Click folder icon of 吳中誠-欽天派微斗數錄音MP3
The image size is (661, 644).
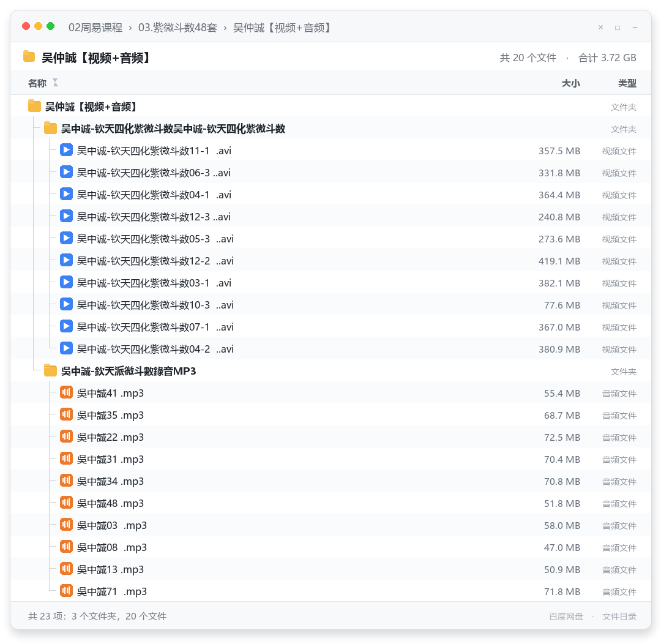[x=50, y=370]
